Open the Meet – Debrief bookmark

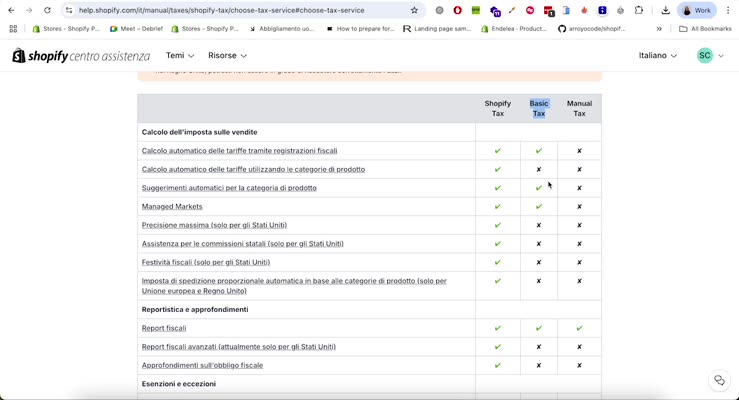coord(136,29)
